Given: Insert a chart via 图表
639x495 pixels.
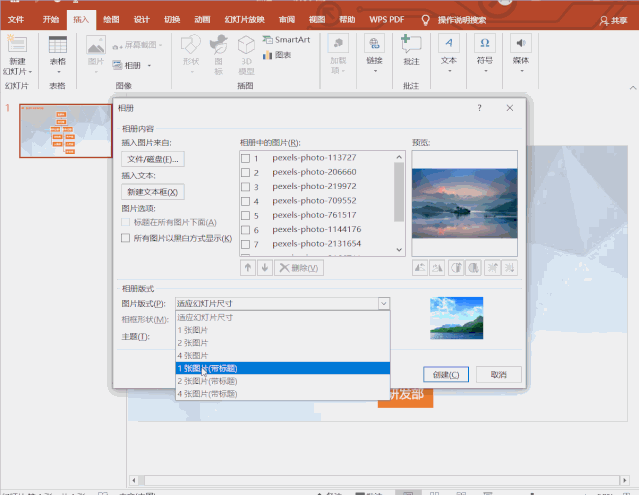Looking at the screenshot, I should pyautogui.click(x=277, y=55).
